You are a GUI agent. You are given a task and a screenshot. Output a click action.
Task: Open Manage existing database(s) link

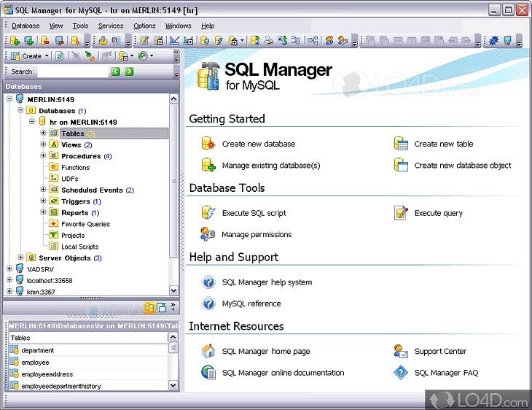click(270, 166)
